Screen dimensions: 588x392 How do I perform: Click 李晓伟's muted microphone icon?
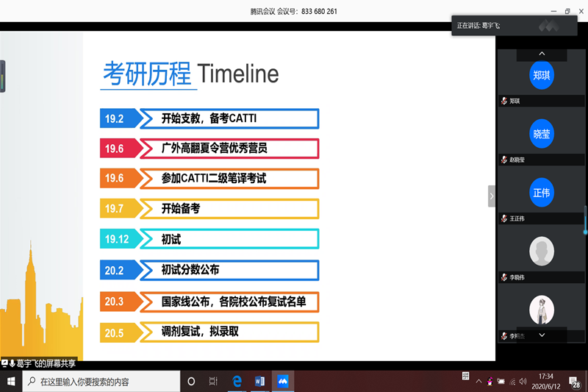click(504, 277)
